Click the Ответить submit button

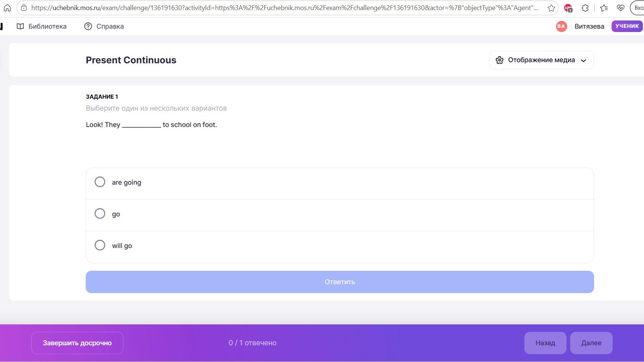coord(340,282)
